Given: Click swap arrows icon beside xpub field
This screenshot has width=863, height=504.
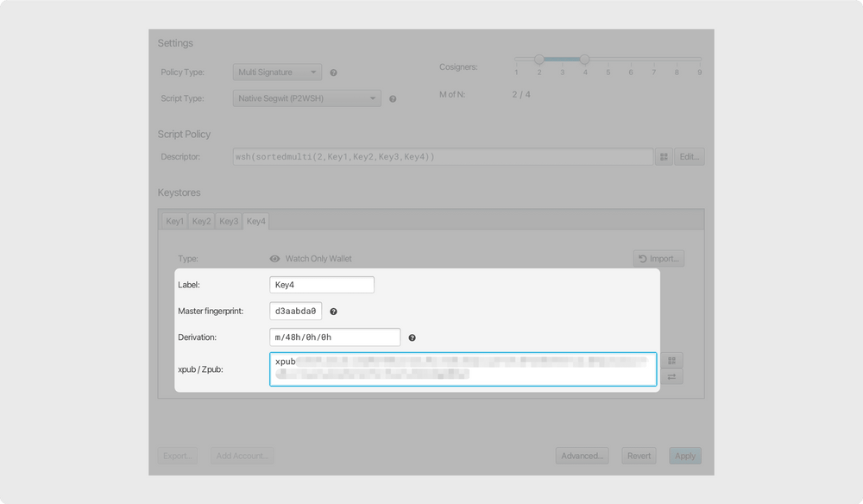Looking at the screenshot, I should [671, 377].
